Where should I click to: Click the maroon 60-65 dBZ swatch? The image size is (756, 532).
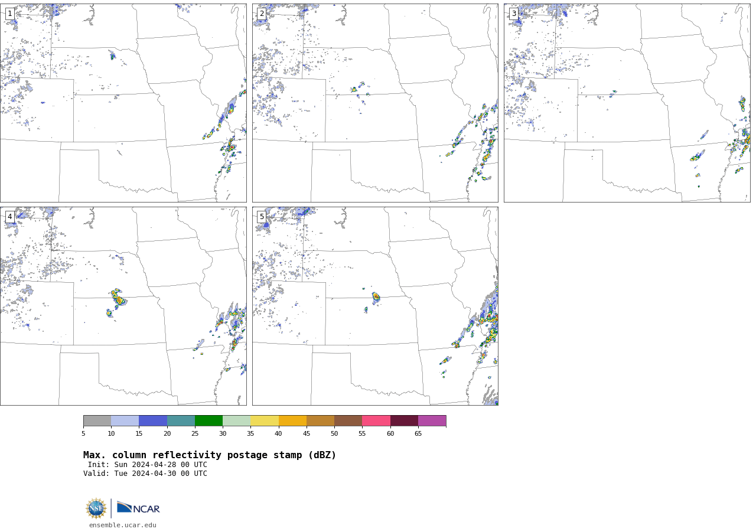[404, 420]
